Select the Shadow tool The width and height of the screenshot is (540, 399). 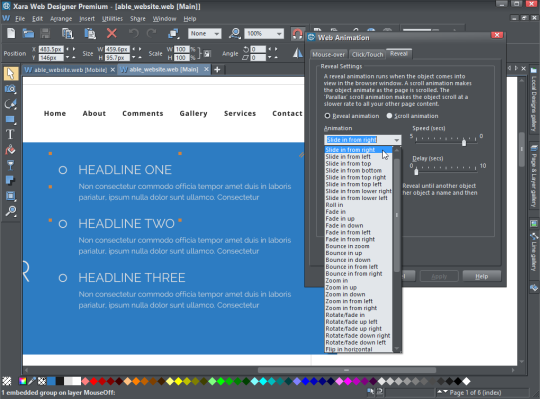[x=10, y=180]
